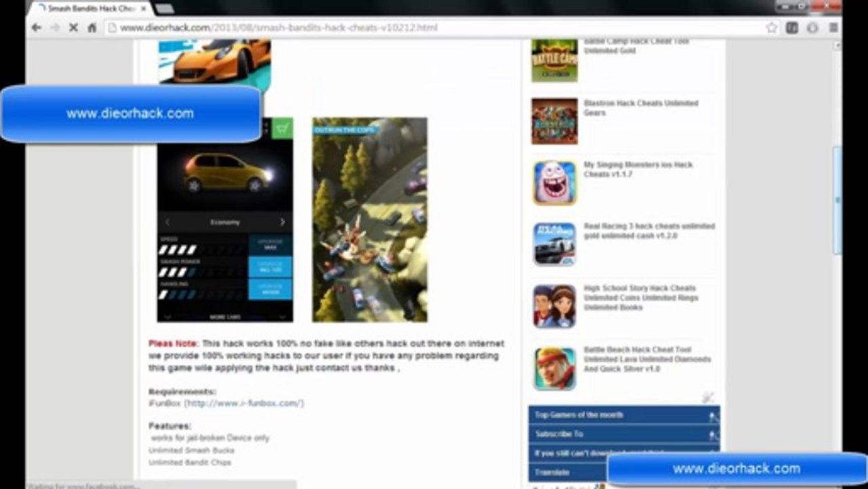Click the page vertical scrollbar thumb

point(837,201)
